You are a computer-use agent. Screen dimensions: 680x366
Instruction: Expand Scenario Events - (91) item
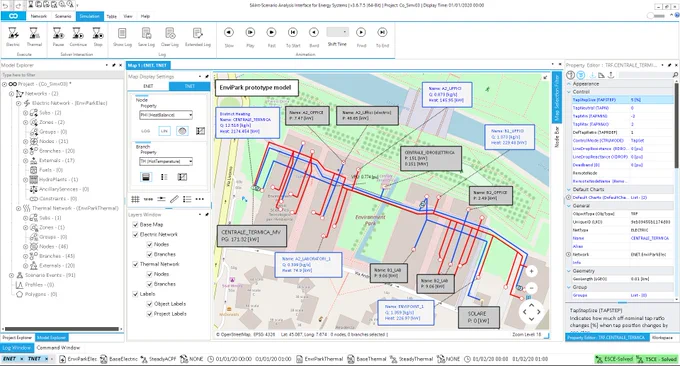12,275
